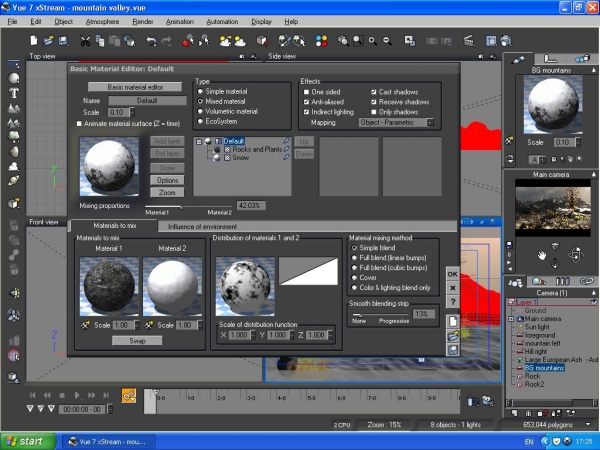Click the Undo arrow icon

click(x=152, y=41)
